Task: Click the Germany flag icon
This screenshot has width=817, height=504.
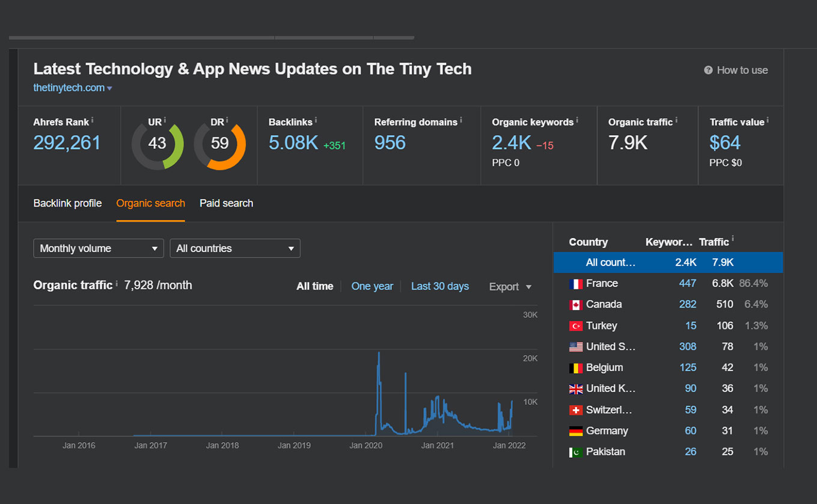Action: click(576, 431)
